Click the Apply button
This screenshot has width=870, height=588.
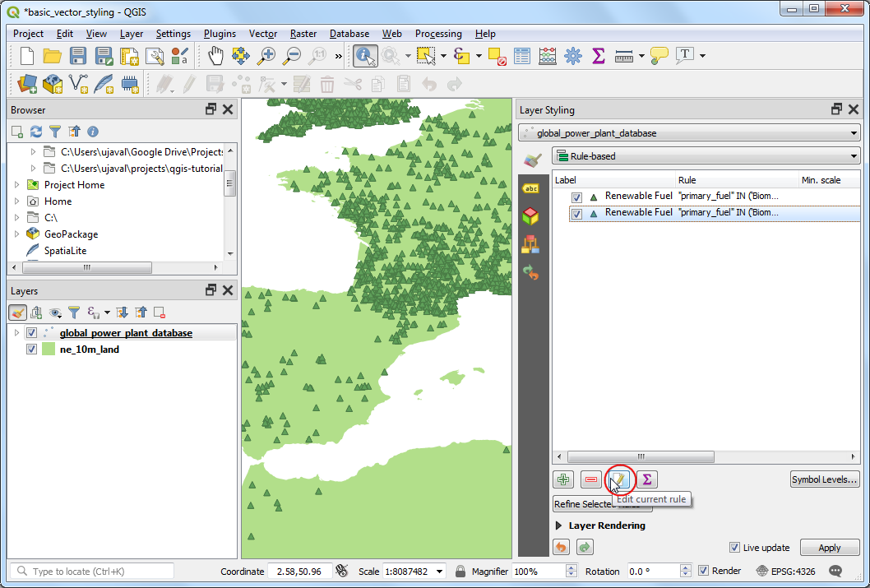click(829, 548)
